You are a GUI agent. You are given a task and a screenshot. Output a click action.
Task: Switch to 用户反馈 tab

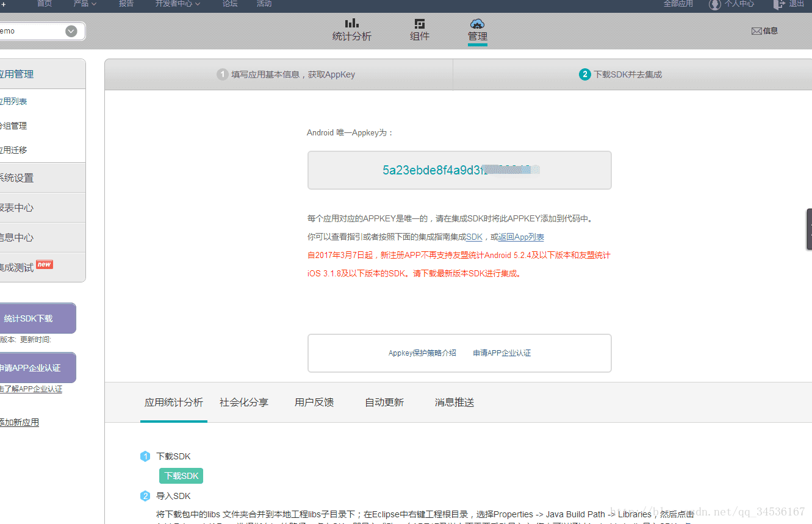[x=314, y=403]
